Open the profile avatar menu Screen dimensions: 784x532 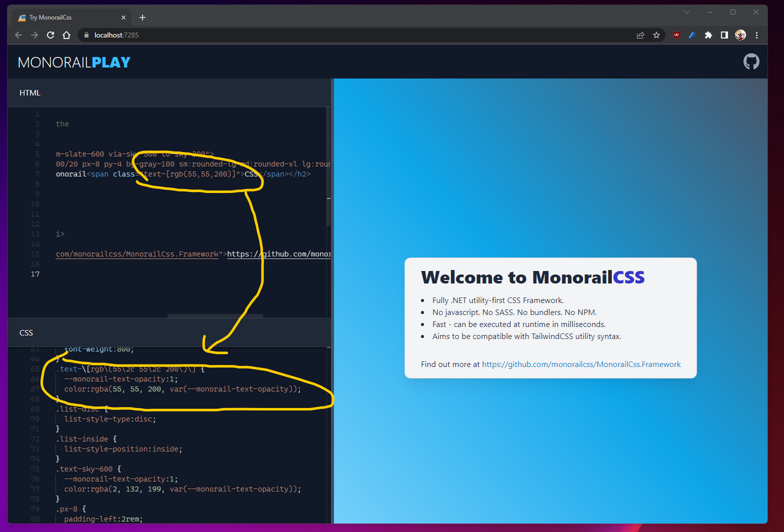pos(740,35)
